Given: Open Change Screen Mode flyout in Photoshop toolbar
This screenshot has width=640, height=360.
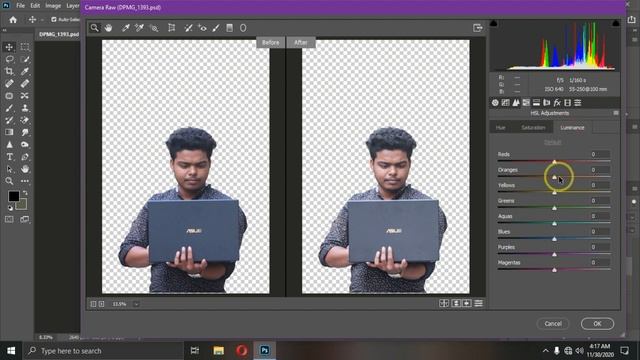Looking at the screenshot, I should [x=25, y=219].
